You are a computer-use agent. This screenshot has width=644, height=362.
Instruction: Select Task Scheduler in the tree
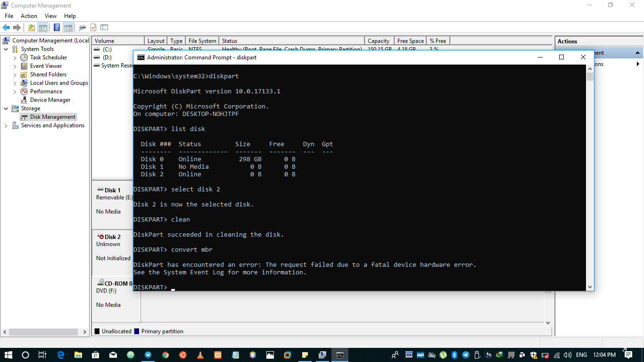tap(49, 58)
